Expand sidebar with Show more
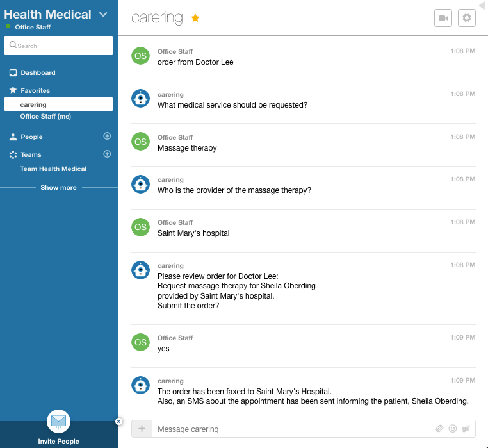The height and width of the screenshot is (448, 488). (x=58, y=188)
